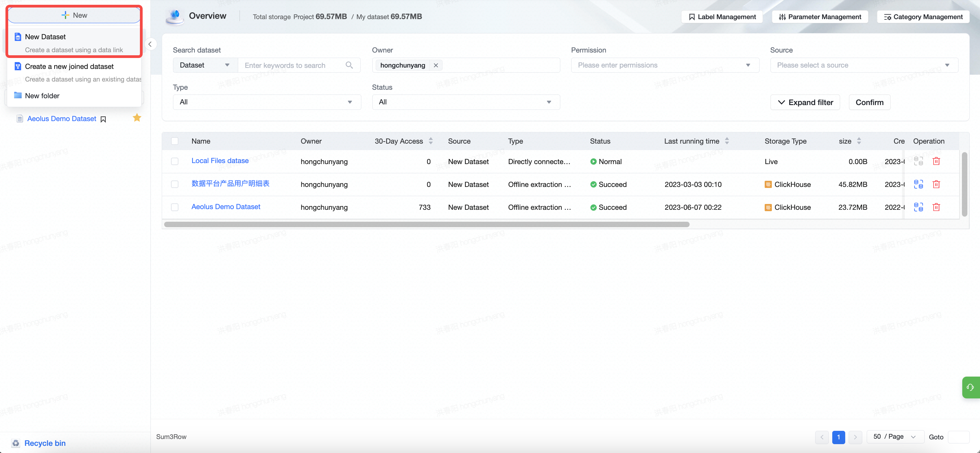Click the plus New button

(74, 15)
